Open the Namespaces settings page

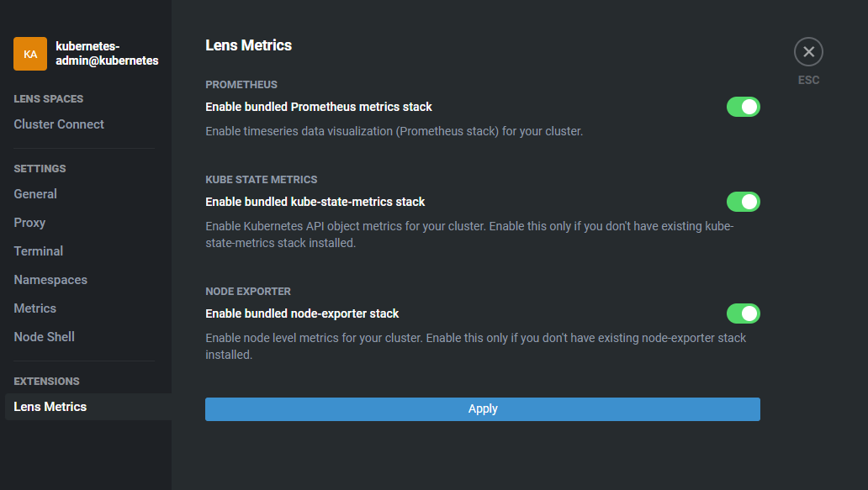(x=50, y=280)
